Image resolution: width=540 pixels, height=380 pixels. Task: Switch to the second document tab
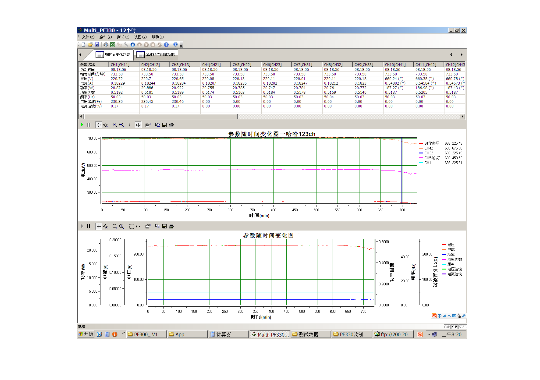[156, 54]
